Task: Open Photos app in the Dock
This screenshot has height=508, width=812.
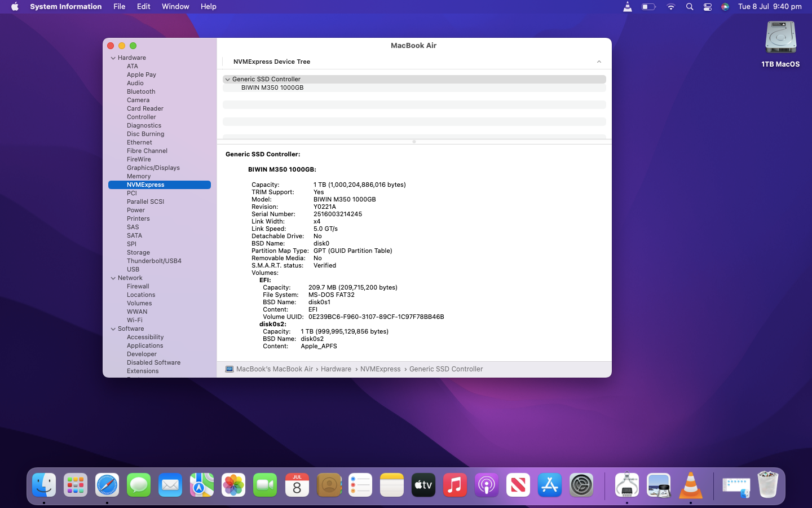Action: tap(233, 485)
